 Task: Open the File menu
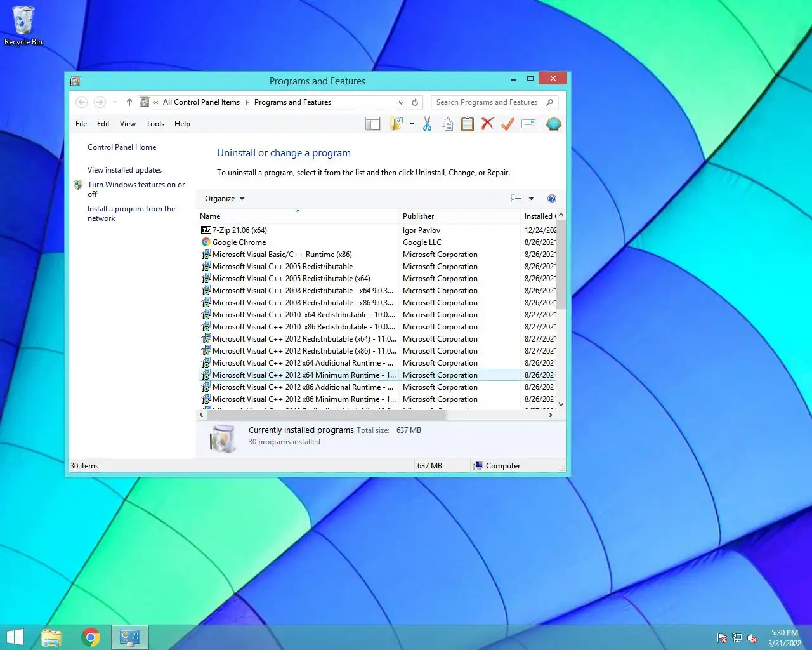(81, 124)
